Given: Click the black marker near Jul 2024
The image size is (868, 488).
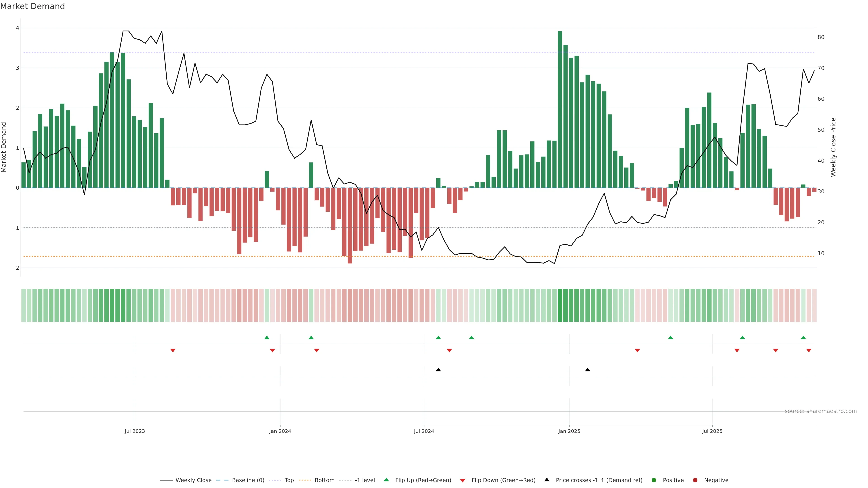Looking at the screenshot, I should (x=438, y=370).
